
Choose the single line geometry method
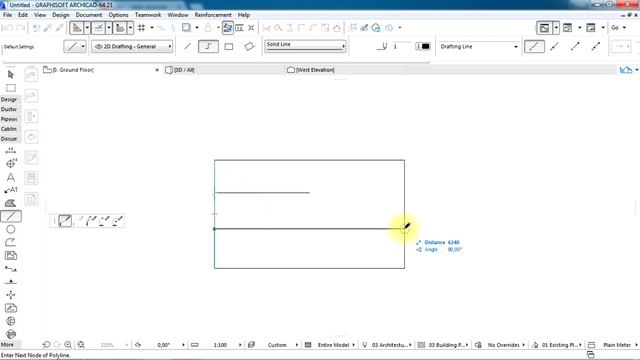187,47
